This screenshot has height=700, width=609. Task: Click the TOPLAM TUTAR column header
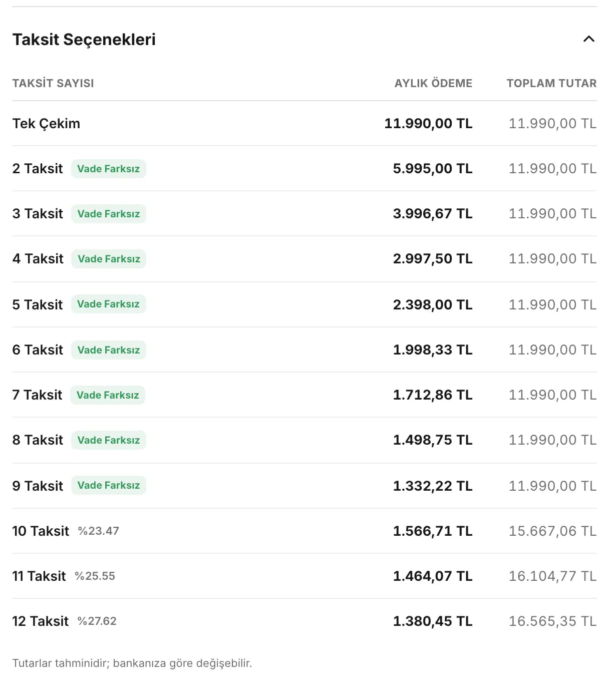click(551, 84)
